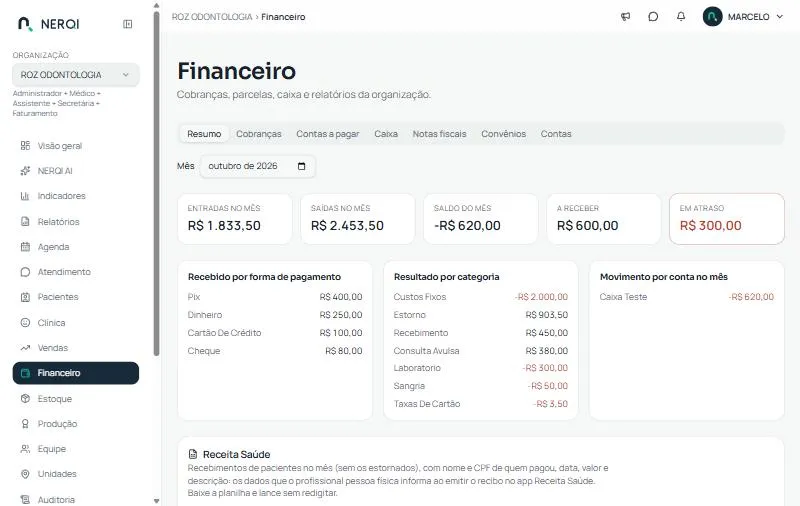
Task: Click the Cheque payment row
Action: coord(275,351)
